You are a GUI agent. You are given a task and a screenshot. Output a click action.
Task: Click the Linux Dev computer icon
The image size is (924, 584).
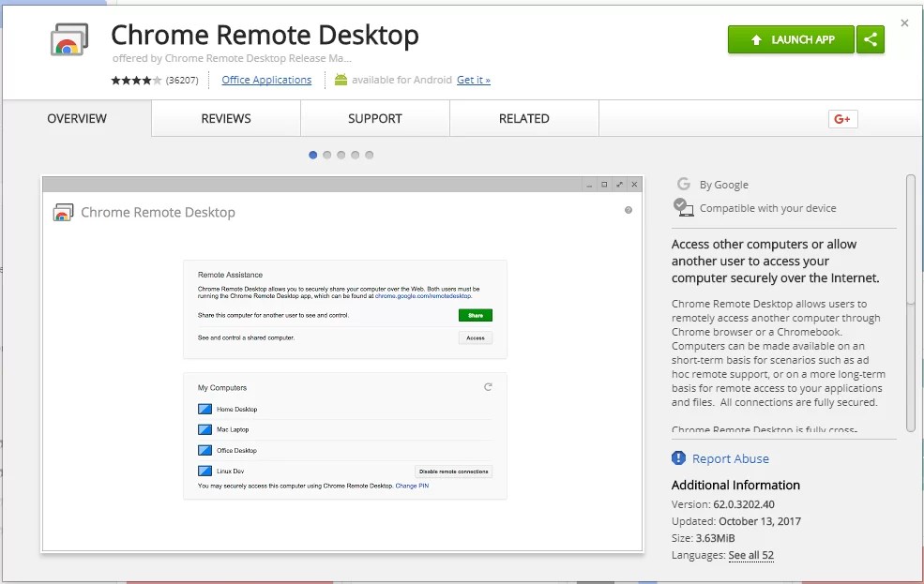coord(204,471)
